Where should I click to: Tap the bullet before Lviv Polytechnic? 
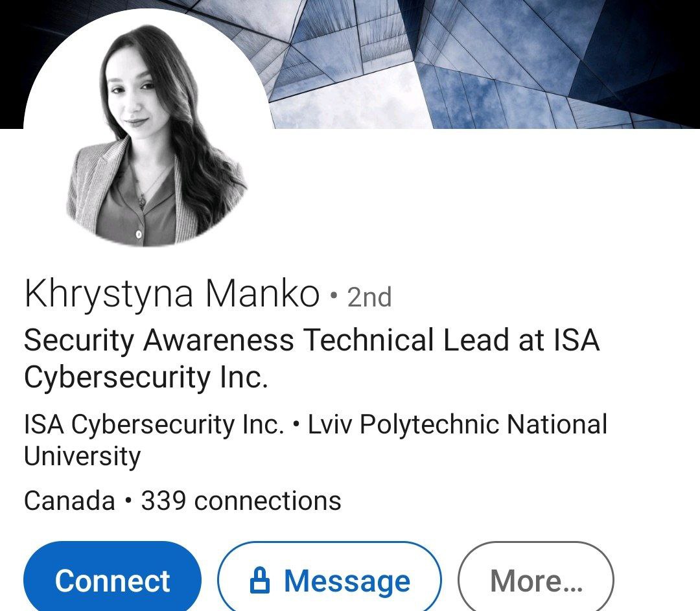(296, 424)
